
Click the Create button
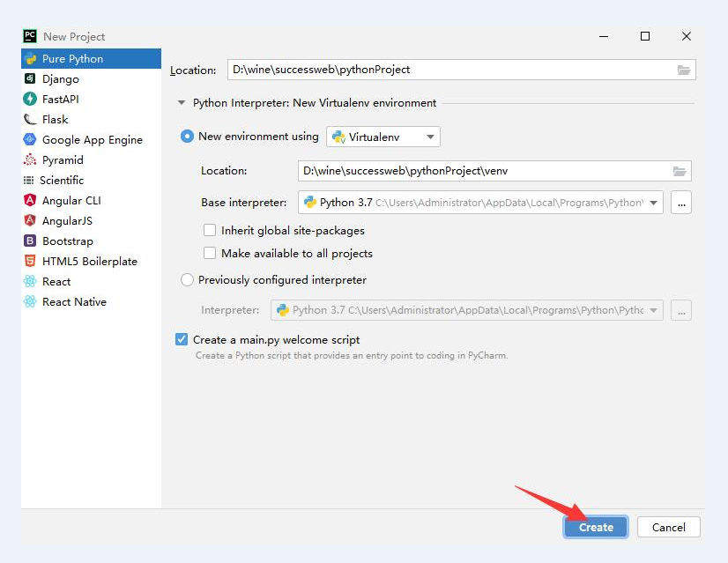(x=596, y=527)
